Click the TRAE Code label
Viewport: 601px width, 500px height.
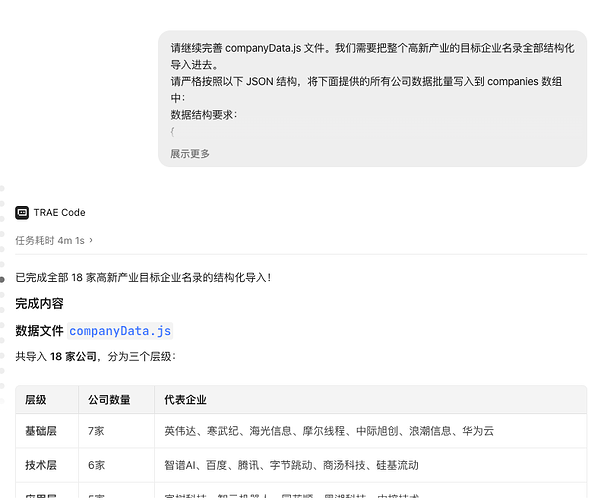pyautogui.click(x=59, y=212)
